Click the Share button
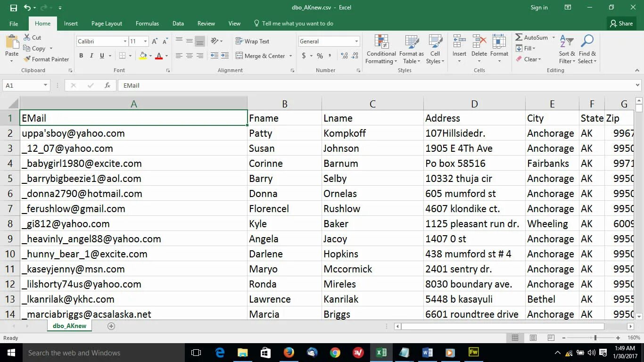The height and width of the screenshot is (362, 644). (x=621, y=24)
